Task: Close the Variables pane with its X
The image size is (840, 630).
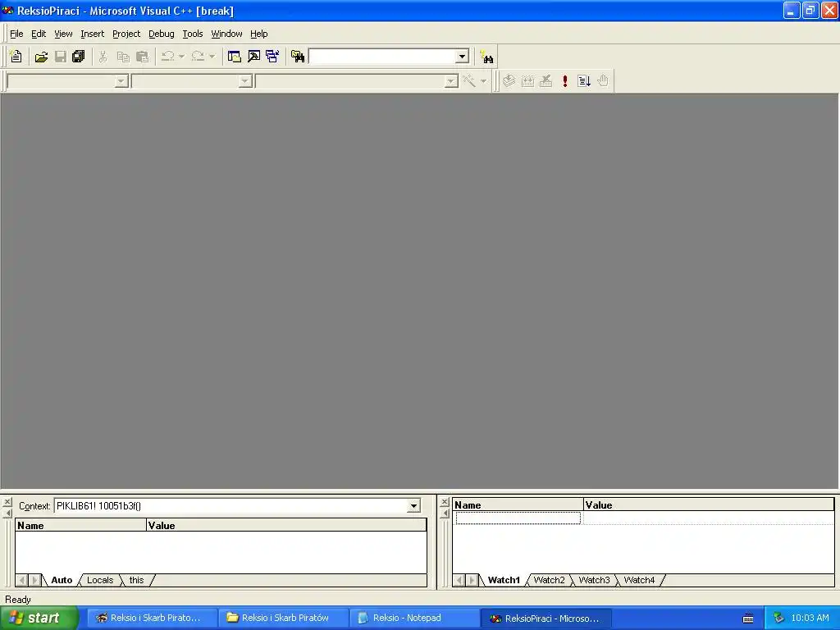Action: click(7, 502)
